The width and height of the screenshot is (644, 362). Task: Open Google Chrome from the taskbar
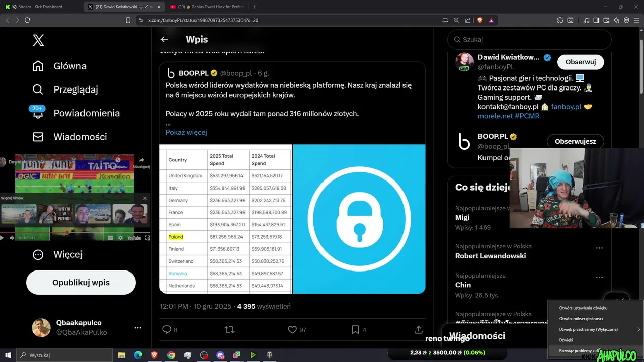coord(171,355)
